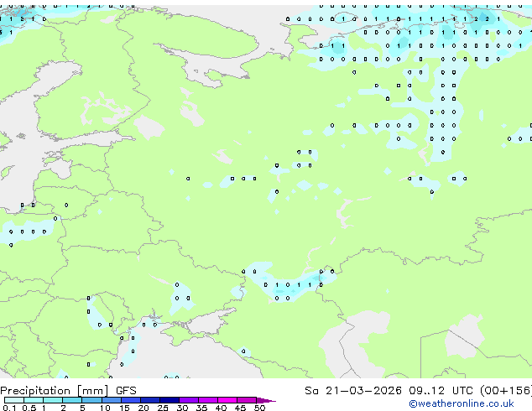
Task: Click the 'GFS' model label
Action: 126,391
